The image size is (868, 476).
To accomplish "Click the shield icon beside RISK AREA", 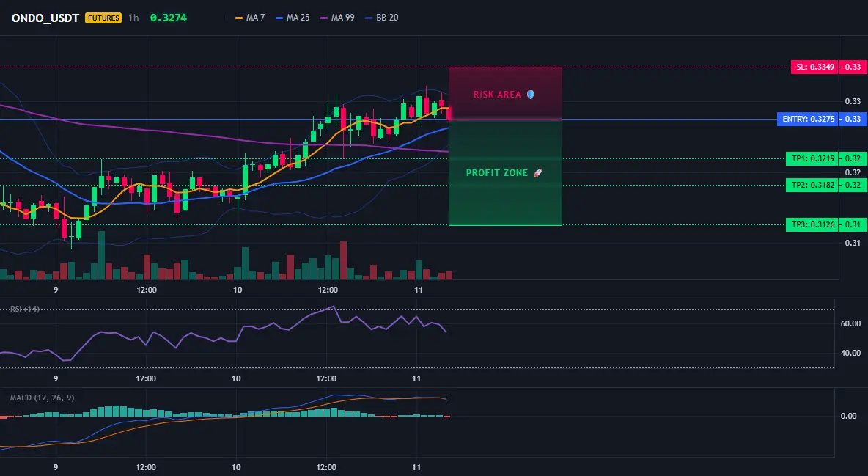I will point(530,95).
